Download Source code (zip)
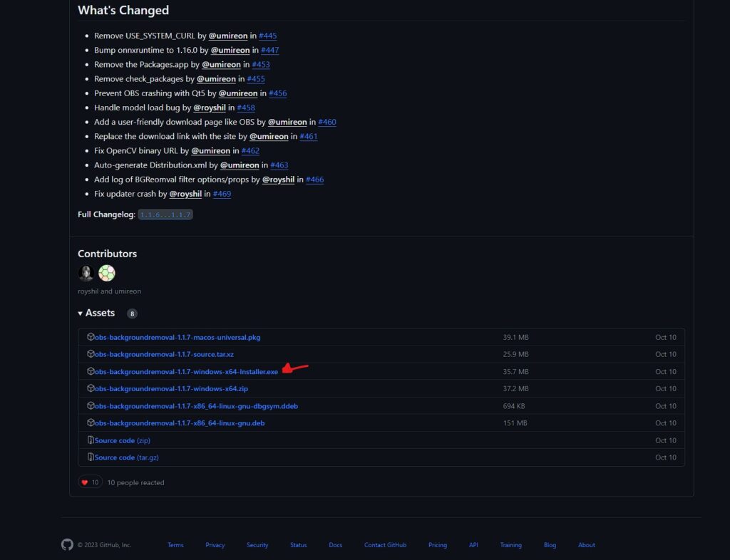This screenshot has height=560, width=730. [x=123, y=440]
